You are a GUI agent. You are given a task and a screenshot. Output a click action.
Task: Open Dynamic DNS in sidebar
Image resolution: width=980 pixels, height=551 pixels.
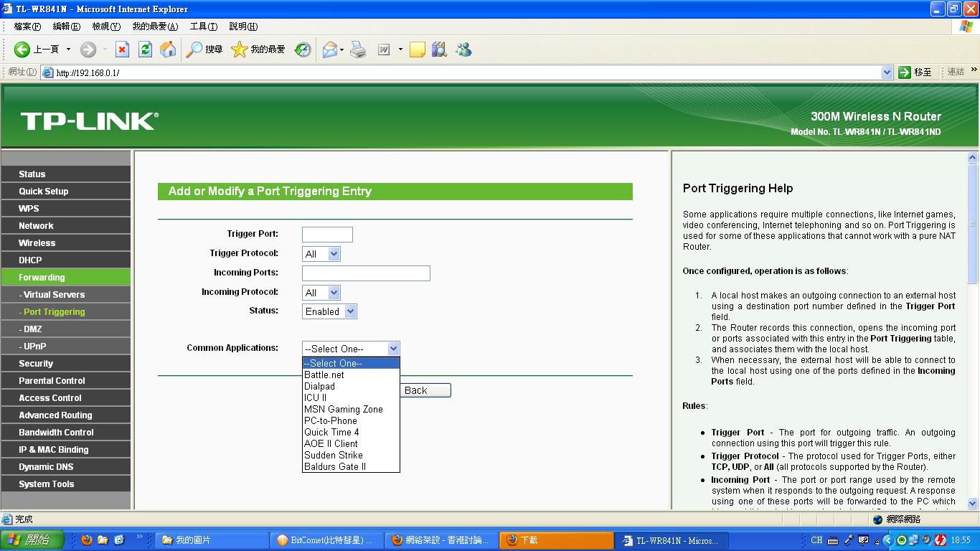[65, 466]
